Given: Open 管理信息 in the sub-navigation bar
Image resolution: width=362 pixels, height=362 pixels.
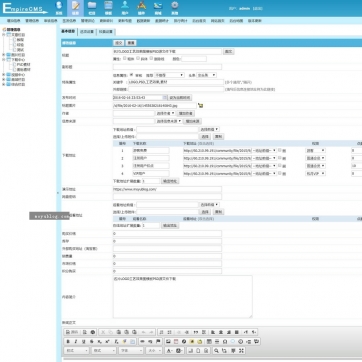Looking at the screenshot, I should [32, 21].
